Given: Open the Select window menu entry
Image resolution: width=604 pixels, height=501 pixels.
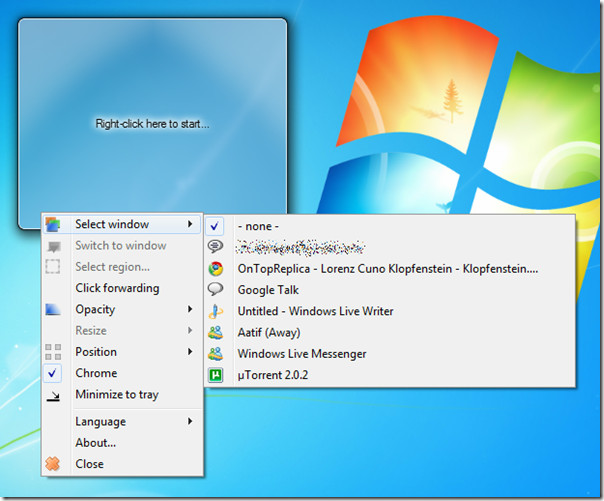Looking at the screenshot, I should 122,224.
